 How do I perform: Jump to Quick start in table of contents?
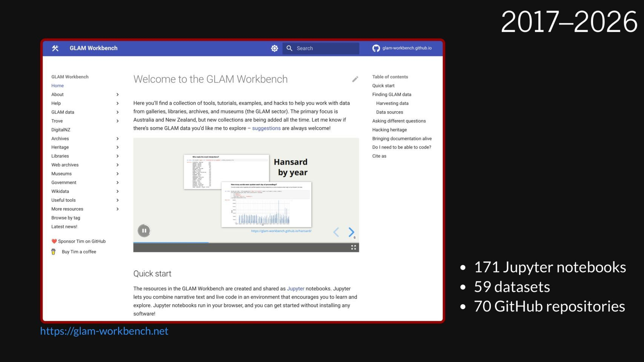point(383,86)
